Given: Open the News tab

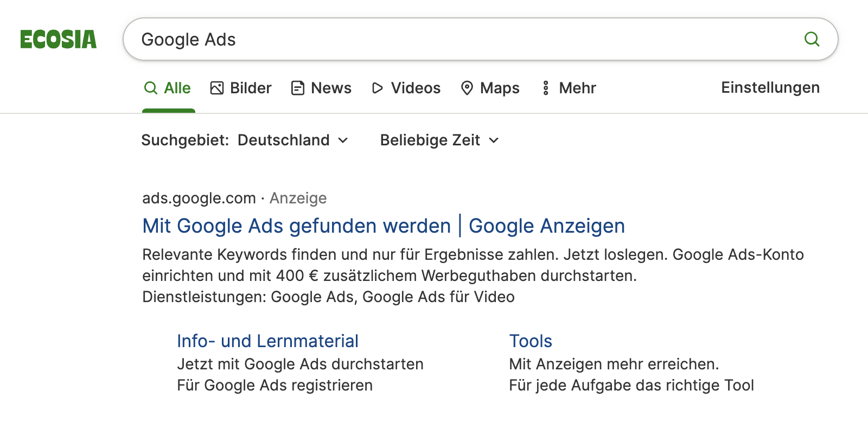Looking at the screenshot, I should click(x=321, y=88).
